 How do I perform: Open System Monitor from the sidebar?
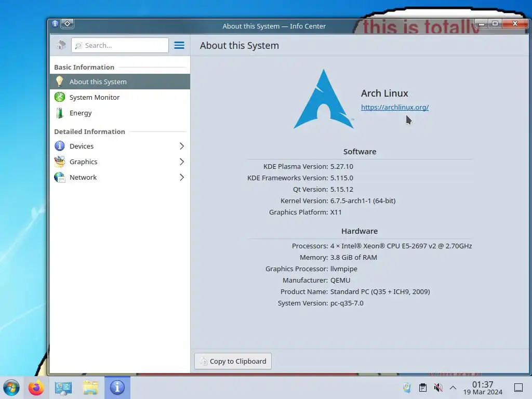120,97
